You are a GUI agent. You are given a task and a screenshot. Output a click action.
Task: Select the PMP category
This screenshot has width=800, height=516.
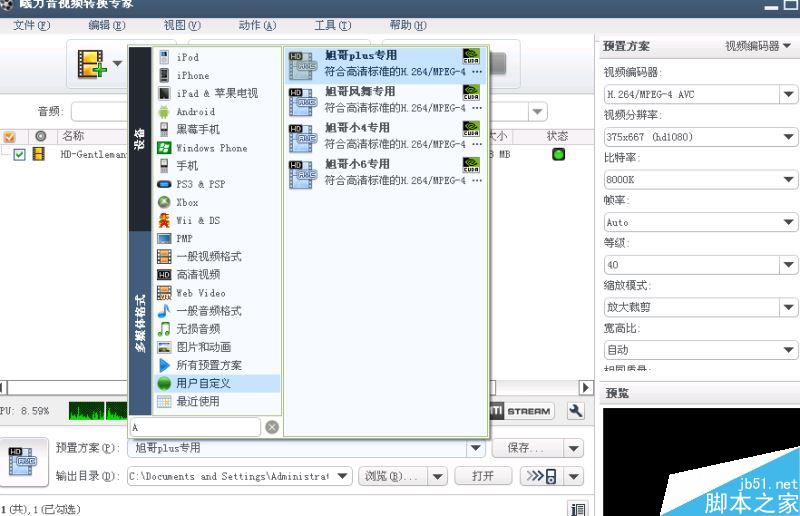coord(217,238)
